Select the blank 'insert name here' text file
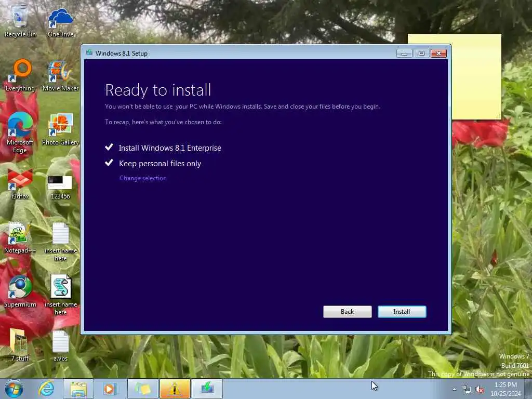The image size is (532, 399). (60, 242)
